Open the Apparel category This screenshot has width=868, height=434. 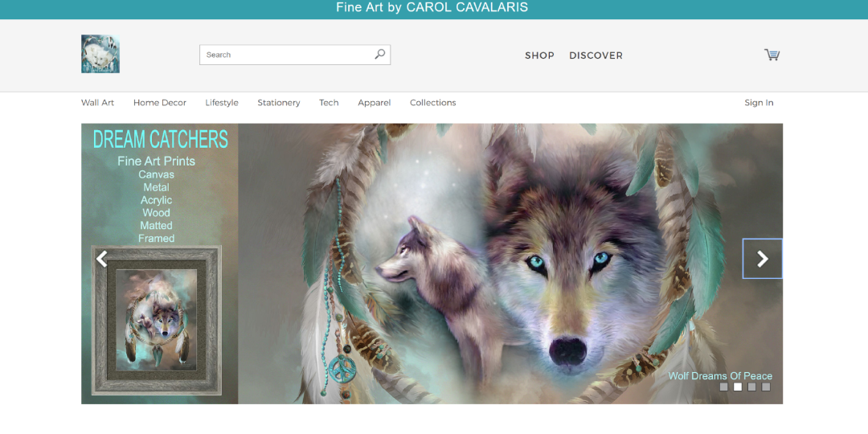[x=375, y=102]
